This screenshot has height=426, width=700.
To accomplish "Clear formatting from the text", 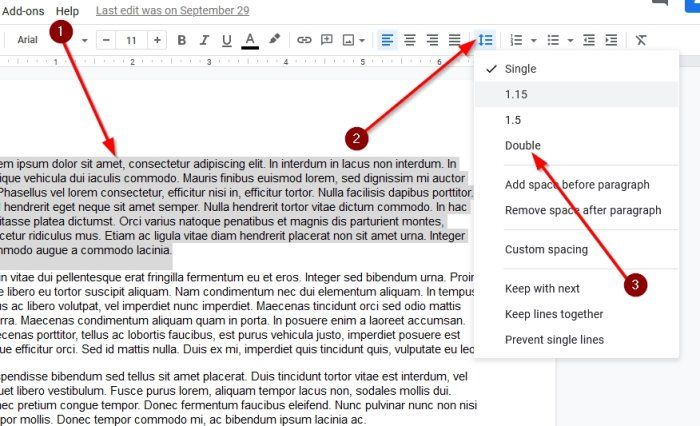I will [641, 40].
